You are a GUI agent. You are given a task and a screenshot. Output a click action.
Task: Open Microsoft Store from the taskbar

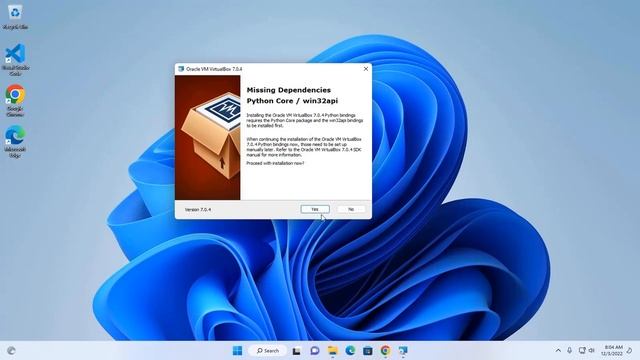click(368, 351)
